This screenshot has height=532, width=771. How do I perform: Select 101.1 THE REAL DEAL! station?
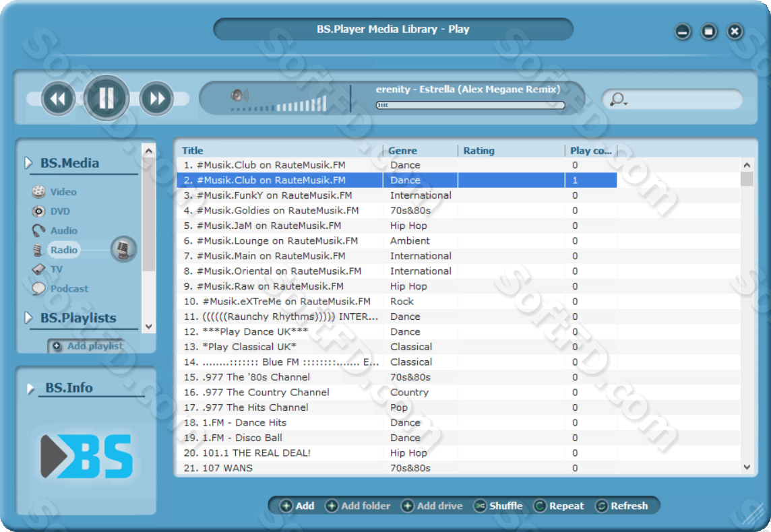[397, 453]
